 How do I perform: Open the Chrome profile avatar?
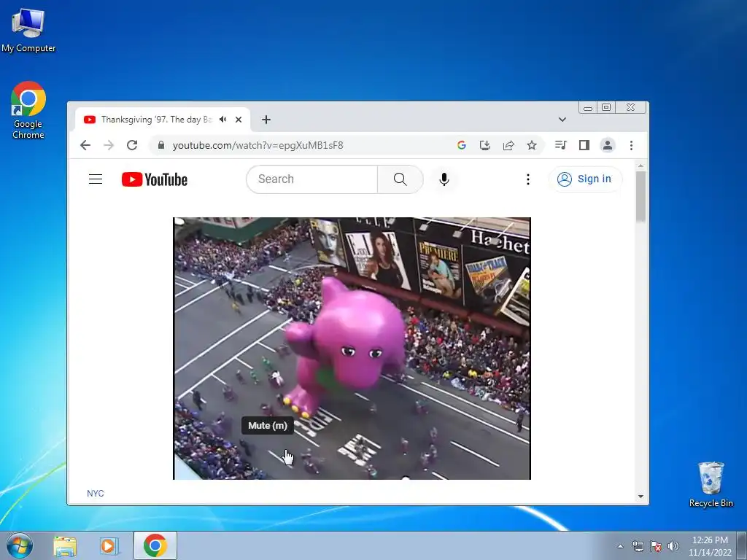coord(608,145)
